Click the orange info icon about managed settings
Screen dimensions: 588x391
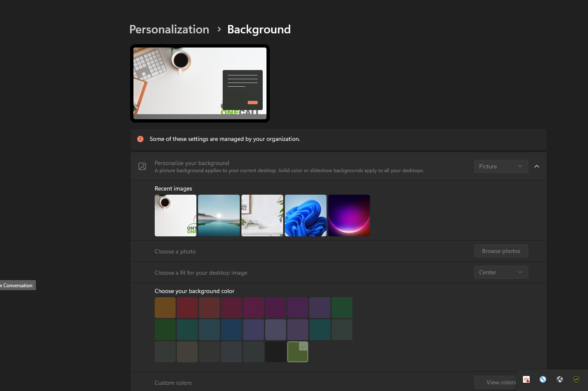click(x=140, y=139)
